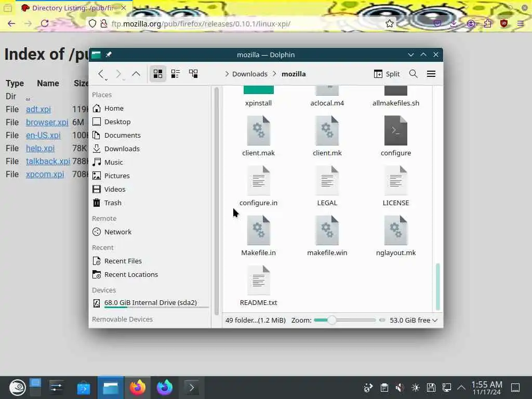Open the openSUSE application launcher
532x399 pixels.
click(17, 388)
